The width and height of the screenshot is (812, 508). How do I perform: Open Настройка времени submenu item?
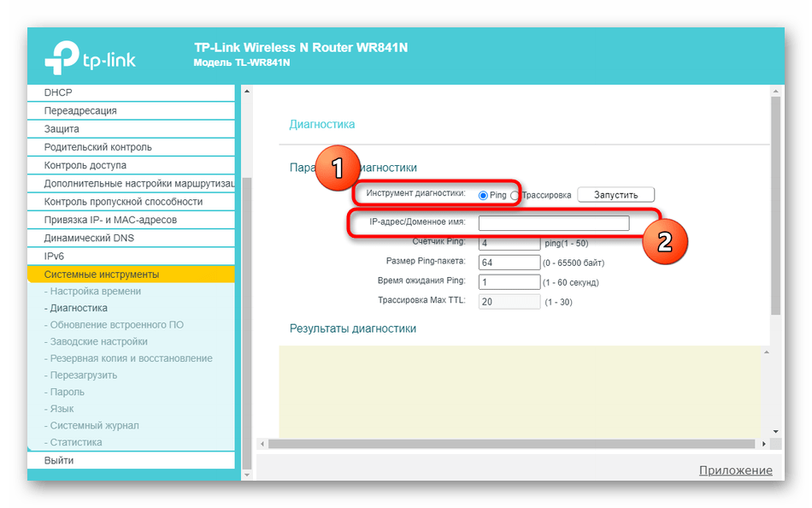(x=95, y=292)
